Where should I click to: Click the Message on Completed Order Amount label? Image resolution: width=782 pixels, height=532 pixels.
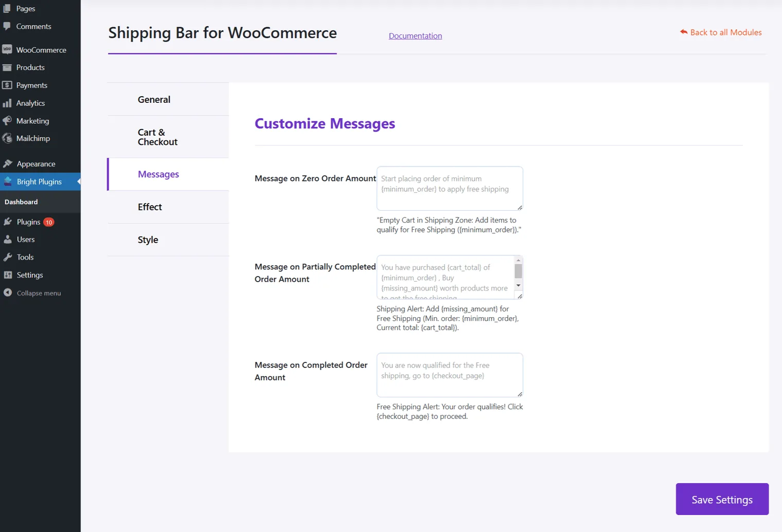pos(311,371)
